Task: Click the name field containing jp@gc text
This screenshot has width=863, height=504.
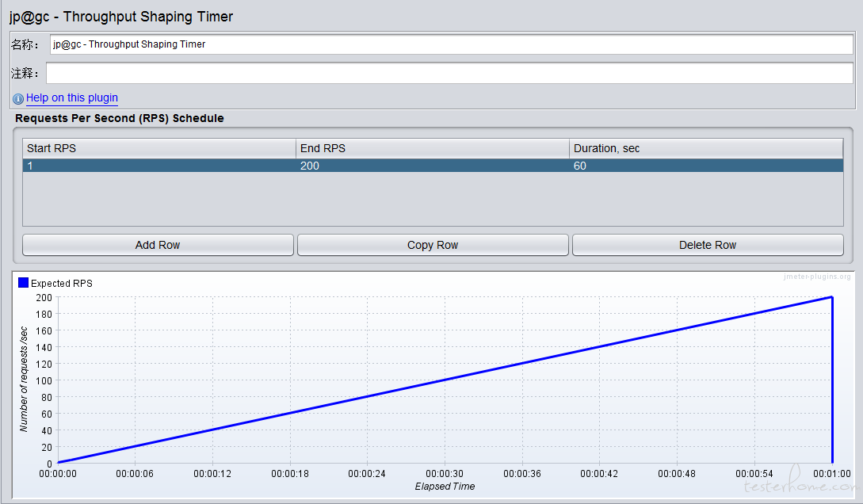Action: tap(450, 44)
